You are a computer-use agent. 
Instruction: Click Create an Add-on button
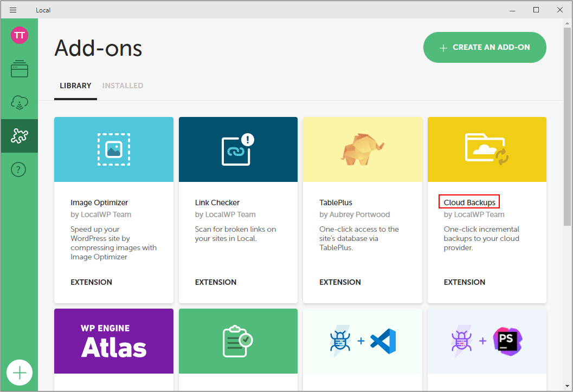[x=485, y=48]
